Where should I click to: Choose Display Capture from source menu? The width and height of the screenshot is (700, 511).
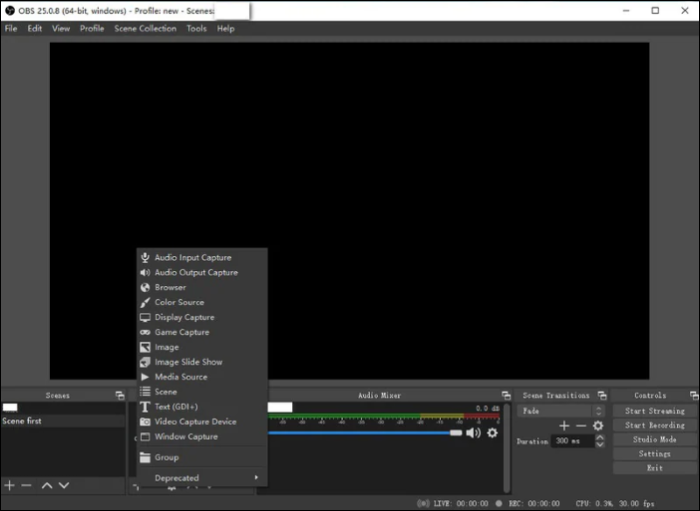click(x=184, y=317)
